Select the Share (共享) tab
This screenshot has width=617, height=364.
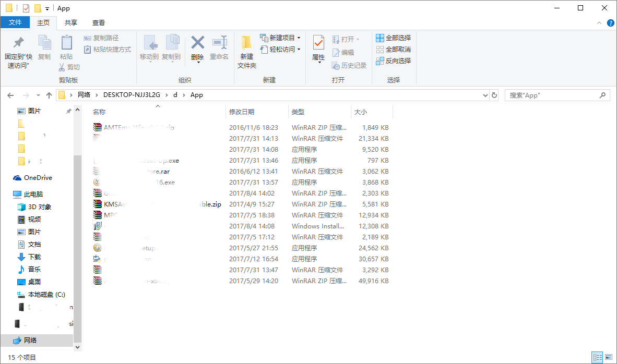pos(71,23)
